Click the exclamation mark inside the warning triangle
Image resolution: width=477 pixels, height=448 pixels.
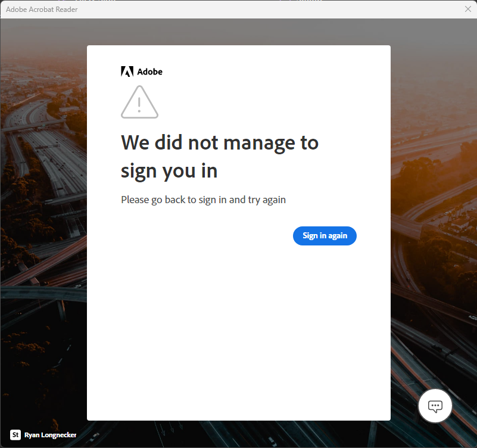coord(139,105)
